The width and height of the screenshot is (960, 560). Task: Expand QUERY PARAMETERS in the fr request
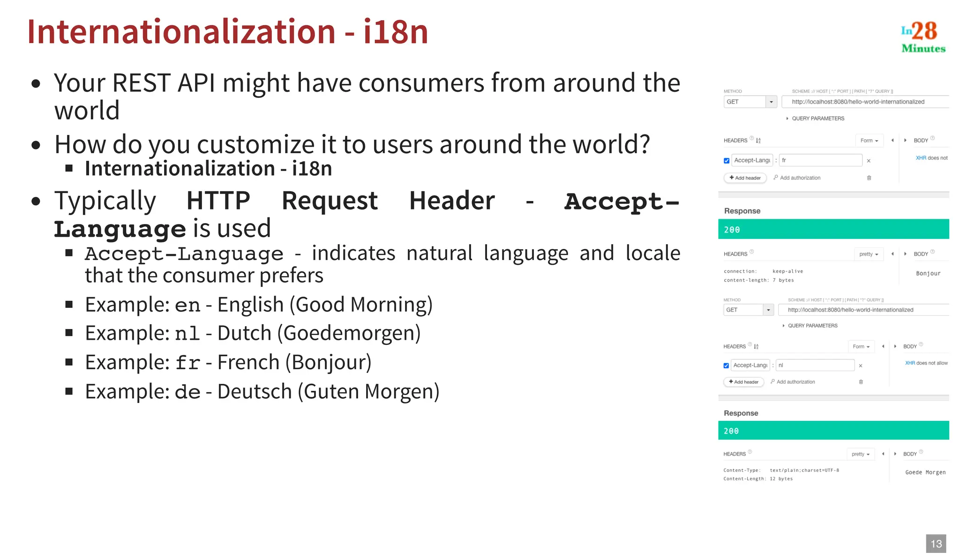point(815,119)
